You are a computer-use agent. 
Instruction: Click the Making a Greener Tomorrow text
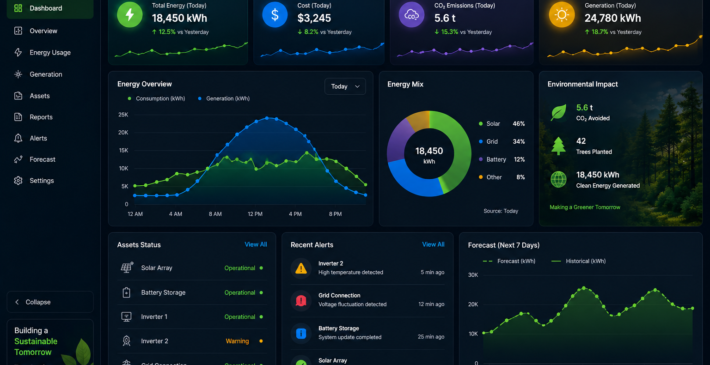[585, 207]
